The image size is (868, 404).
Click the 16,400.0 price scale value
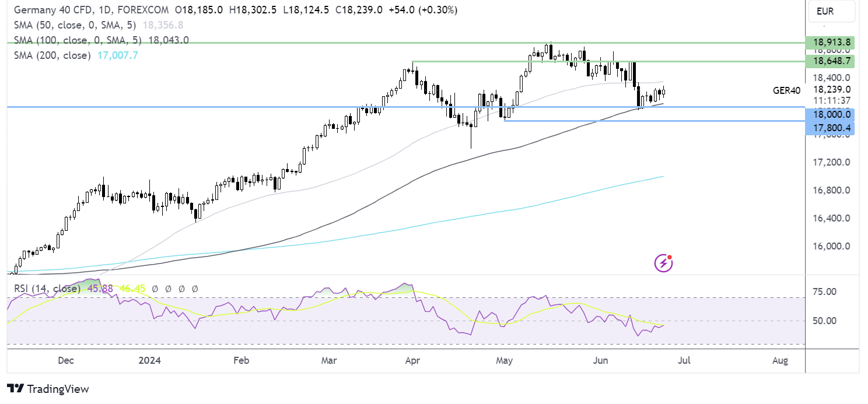click(x=831, y=218)
